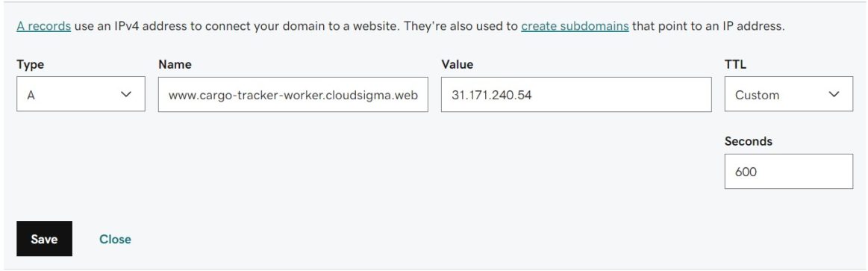Select the Seconds field containing 600
The image size is (868, 271).
pos(788,171)
